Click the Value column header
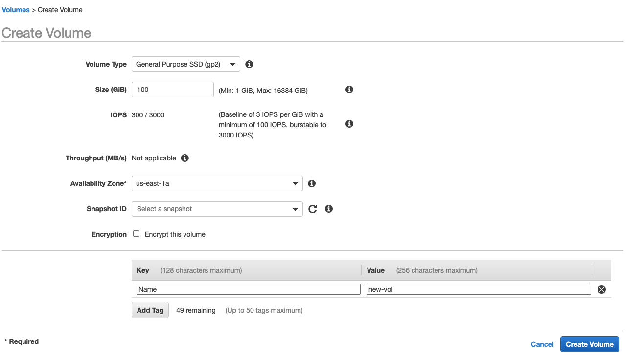 [x=376, y=270]
